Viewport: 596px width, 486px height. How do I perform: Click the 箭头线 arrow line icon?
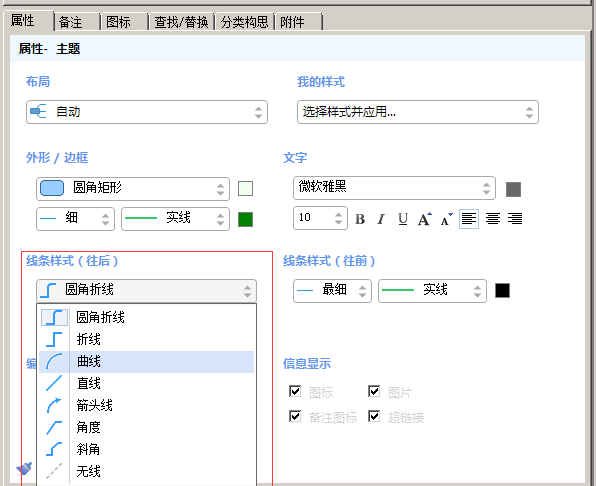pos(54,405)
